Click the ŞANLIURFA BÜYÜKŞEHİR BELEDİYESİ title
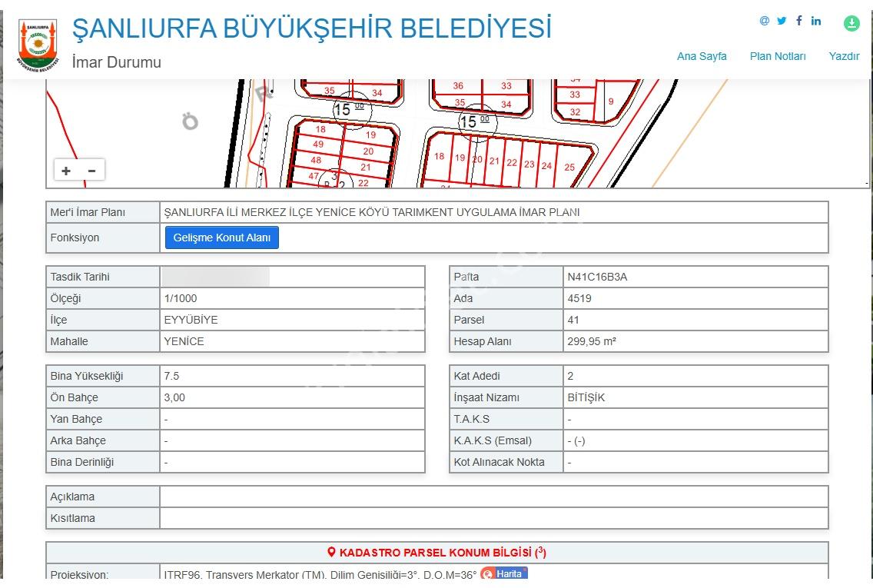873x588 pixels. [312, 28]
